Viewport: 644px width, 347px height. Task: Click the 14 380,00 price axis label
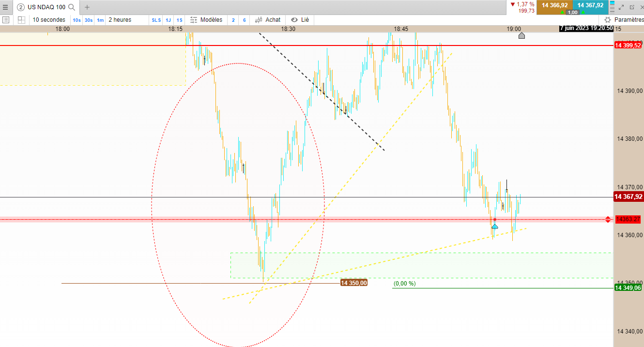pos(629,139)
